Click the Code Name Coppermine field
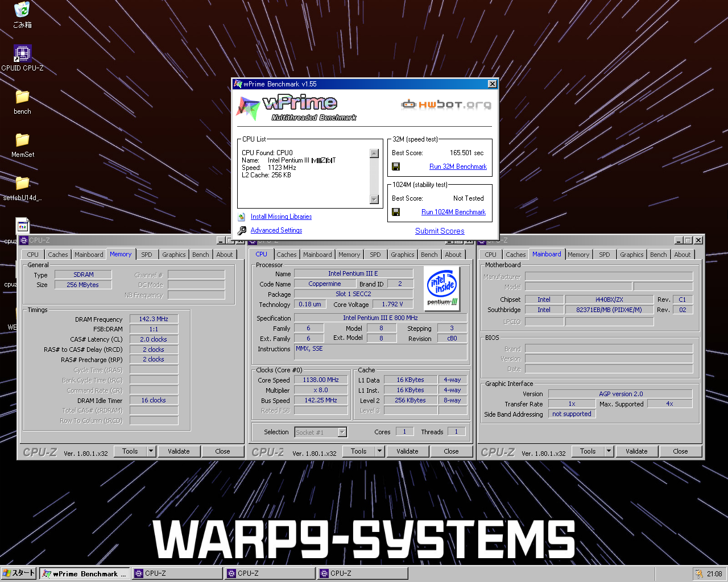Image resolution: width=728 pixels, height=582 pixels. pyautogui.click(x=325, y=284)
